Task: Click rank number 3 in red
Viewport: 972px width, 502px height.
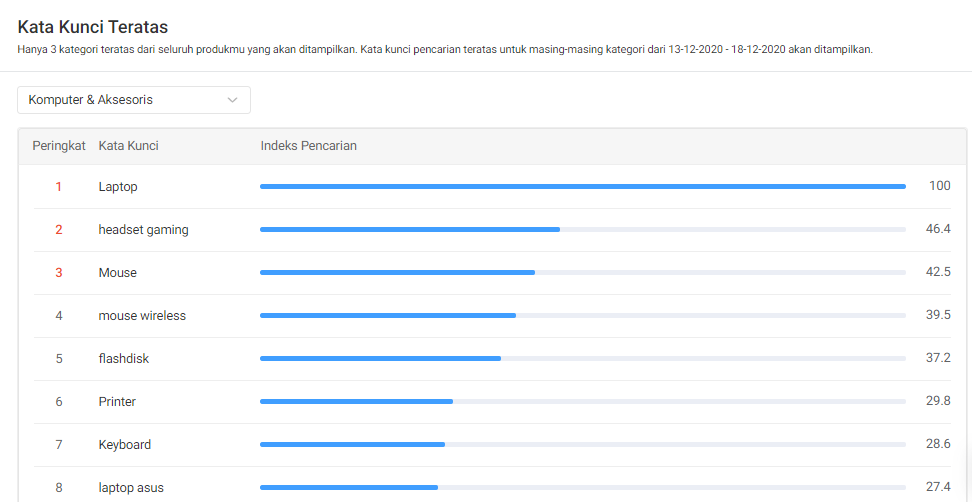Action: pos(59,273)
